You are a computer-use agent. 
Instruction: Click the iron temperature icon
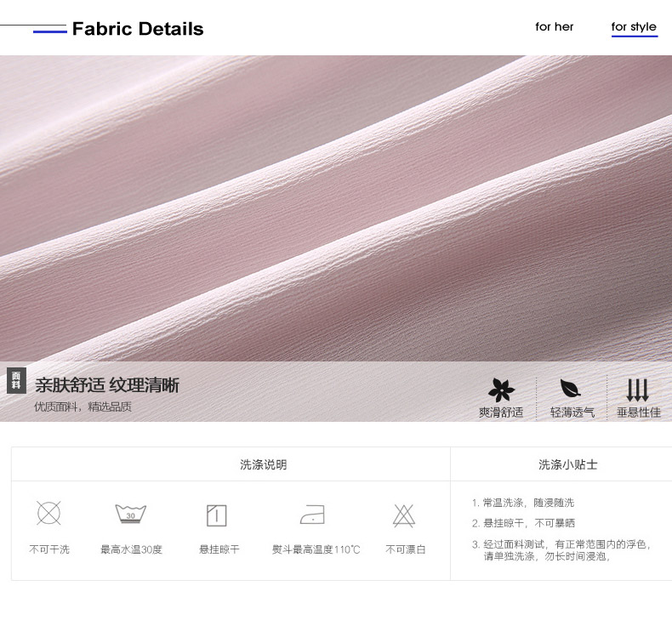click(x=313, y=515)
